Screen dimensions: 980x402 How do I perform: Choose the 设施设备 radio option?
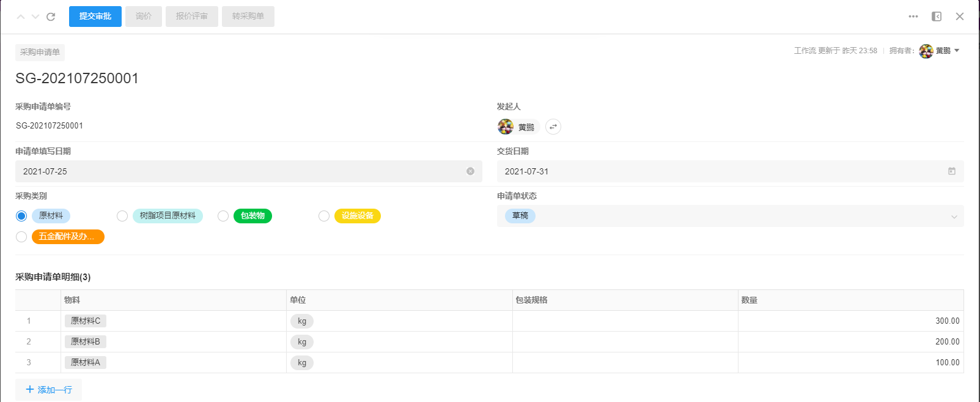point(324,216)
